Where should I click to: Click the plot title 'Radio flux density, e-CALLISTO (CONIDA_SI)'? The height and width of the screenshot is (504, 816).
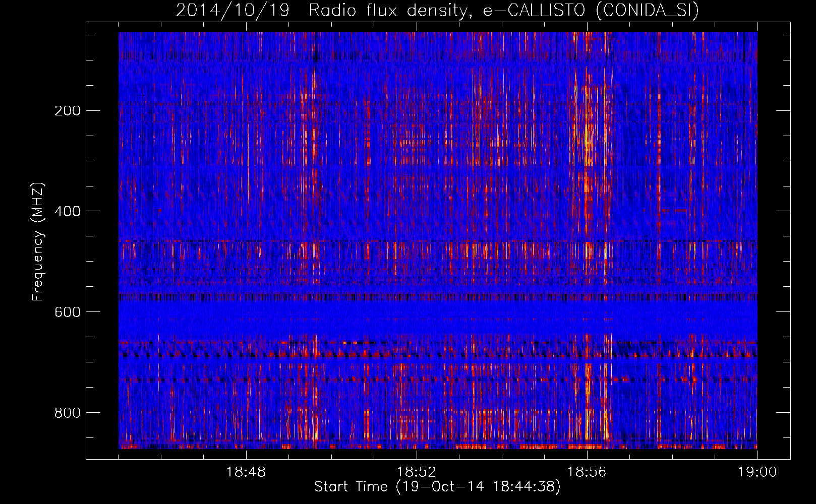504,10
